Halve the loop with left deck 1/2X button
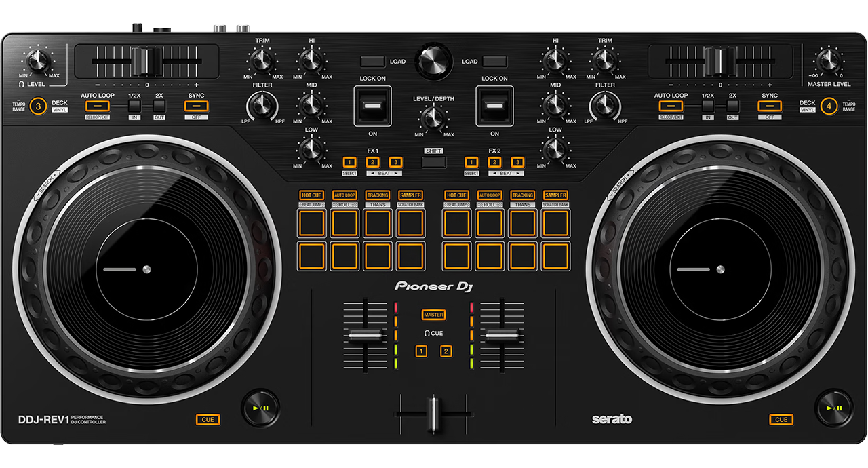This screenshot has width=868, height=468. pyautogui.click(x=134, y=106)
